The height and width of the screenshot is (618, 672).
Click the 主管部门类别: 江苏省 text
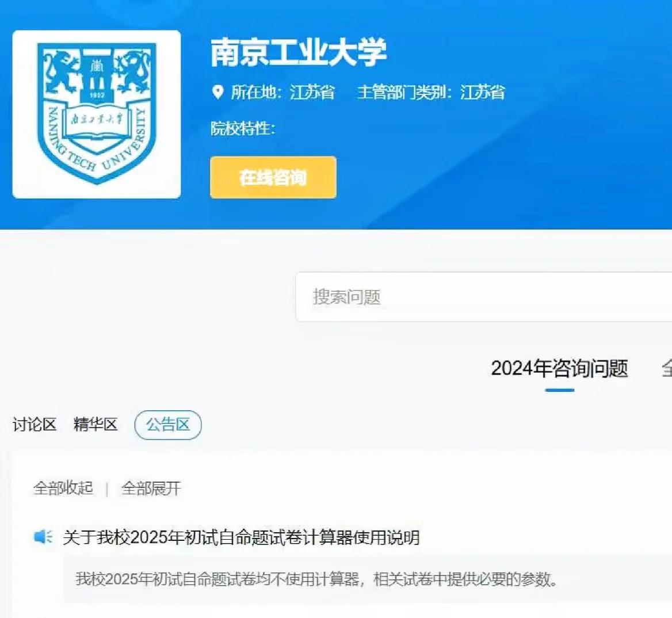pos(431,92)
